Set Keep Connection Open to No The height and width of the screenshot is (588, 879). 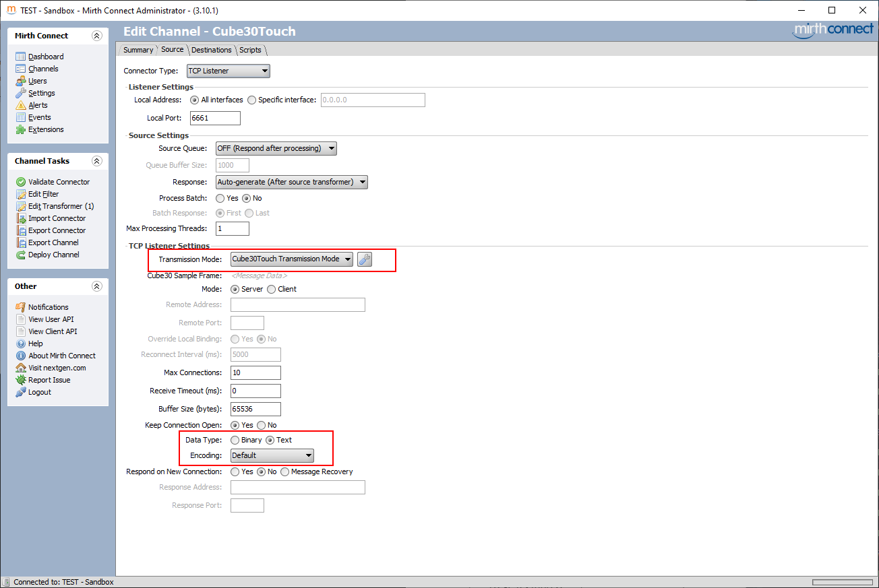tap(261, 425)
